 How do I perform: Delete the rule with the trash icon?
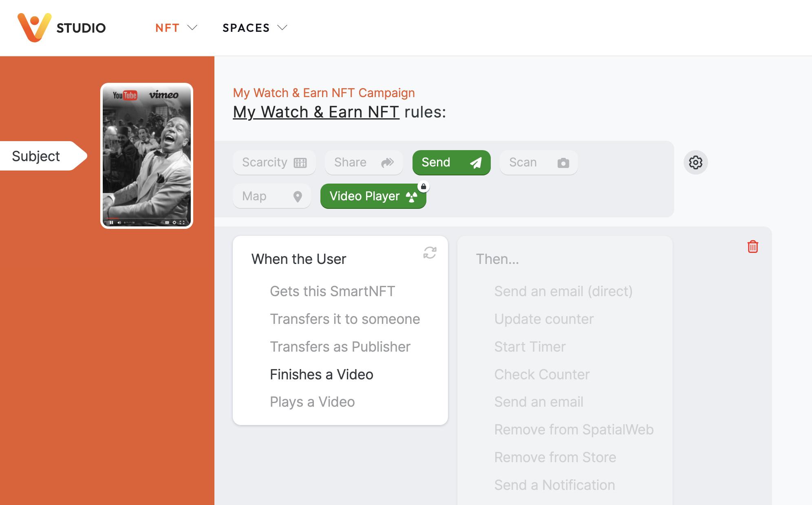point(752,246)
